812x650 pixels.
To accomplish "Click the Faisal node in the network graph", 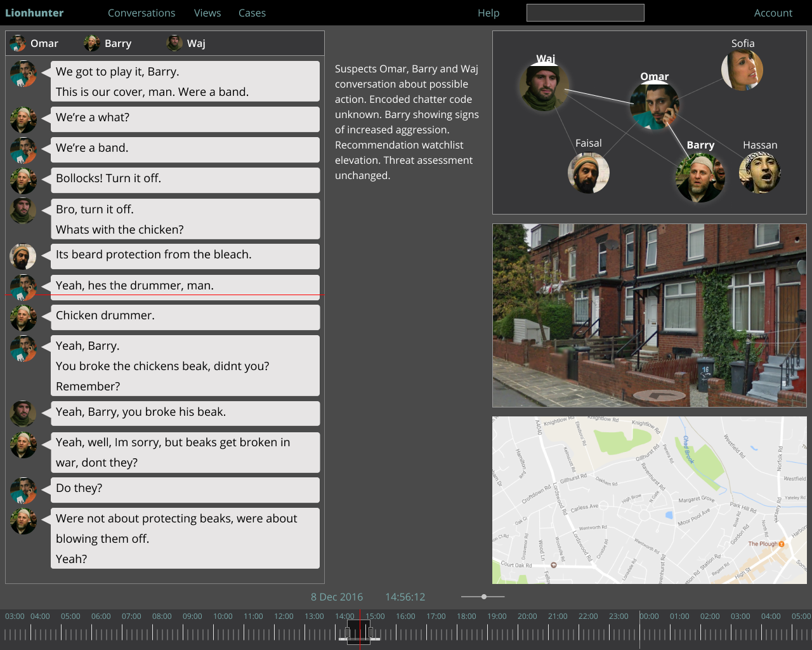I will (x=589, y=172).
